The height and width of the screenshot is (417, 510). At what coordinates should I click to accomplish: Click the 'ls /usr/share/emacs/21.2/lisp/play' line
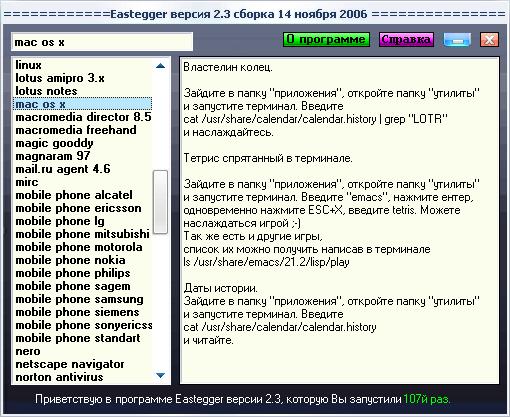click(x=266, y=262)
